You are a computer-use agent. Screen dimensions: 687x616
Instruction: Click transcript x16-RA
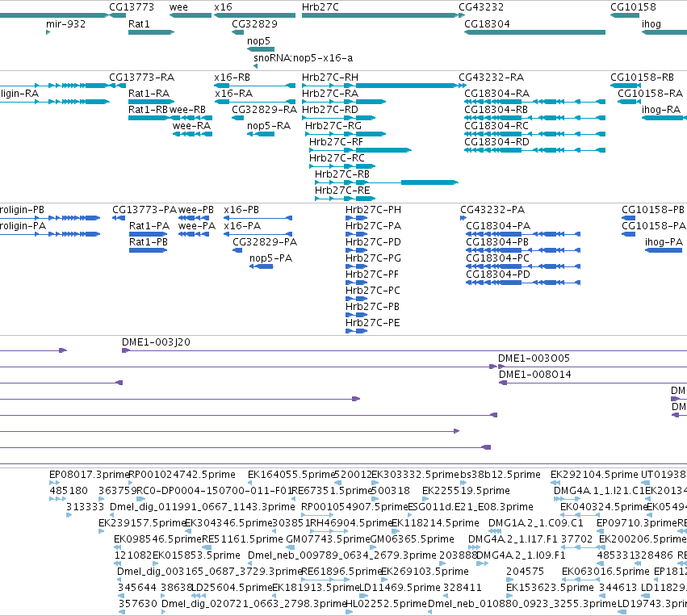pos(234,94)
